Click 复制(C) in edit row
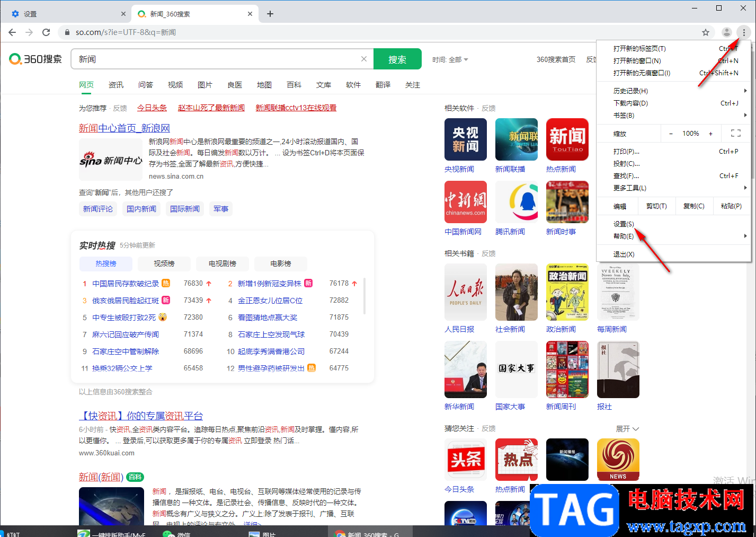The width and height of the screenshot is (756, 537). [694, 206]
